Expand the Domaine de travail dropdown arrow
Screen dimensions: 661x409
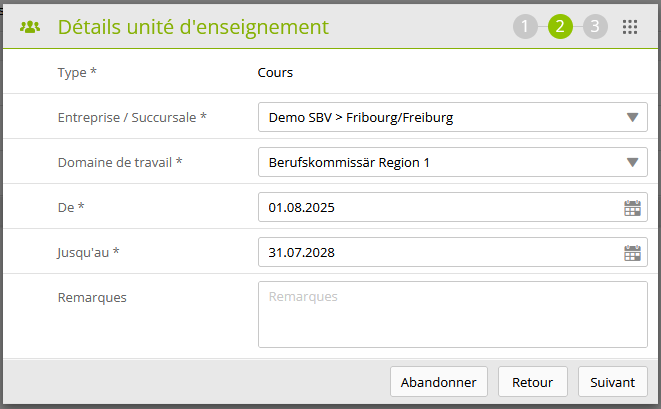(x=632, y=162)
